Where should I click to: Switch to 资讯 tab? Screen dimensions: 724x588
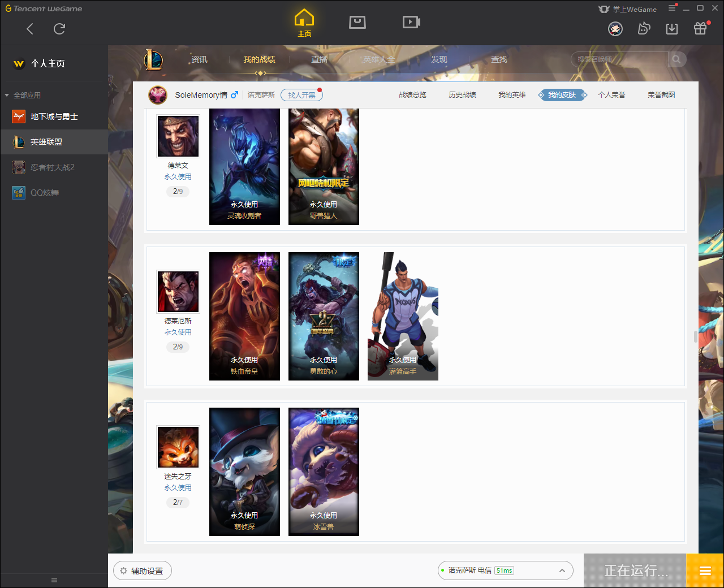(199, 59)
